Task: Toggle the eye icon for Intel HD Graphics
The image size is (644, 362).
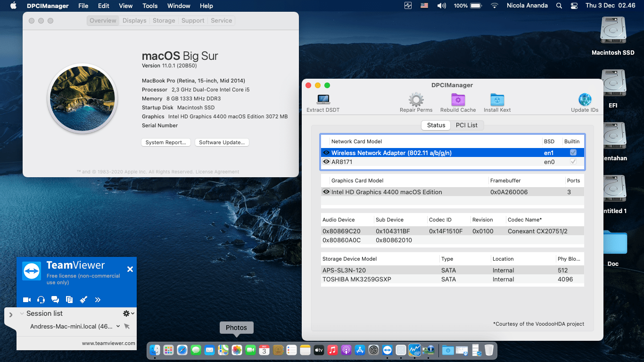Action: click(x=326, y=192)
